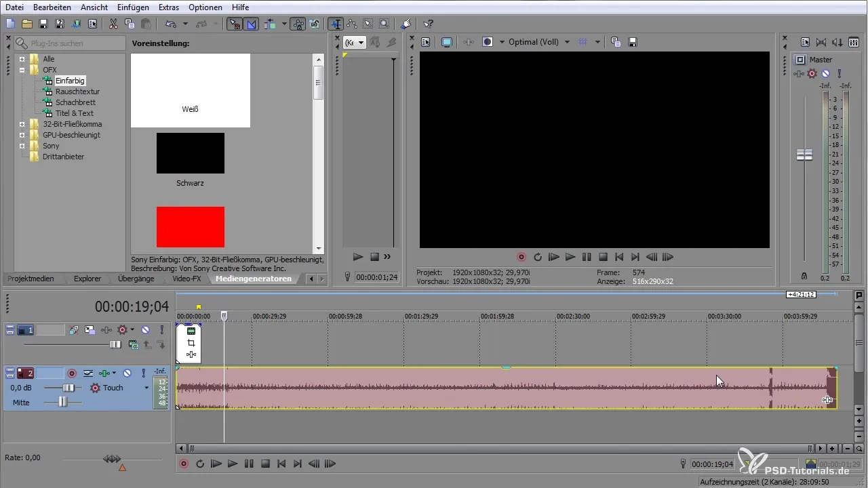The width and height of the screenshot is (868, 488).
Task: Switch to the Projektmedien tab
Action: pyautogui.click(x=31, y=279)
